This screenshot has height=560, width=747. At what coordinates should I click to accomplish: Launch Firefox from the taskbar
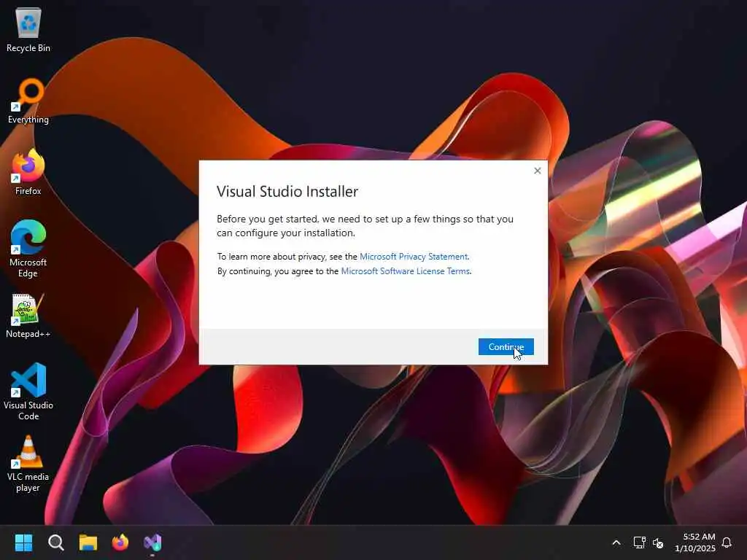coord(120,542)
